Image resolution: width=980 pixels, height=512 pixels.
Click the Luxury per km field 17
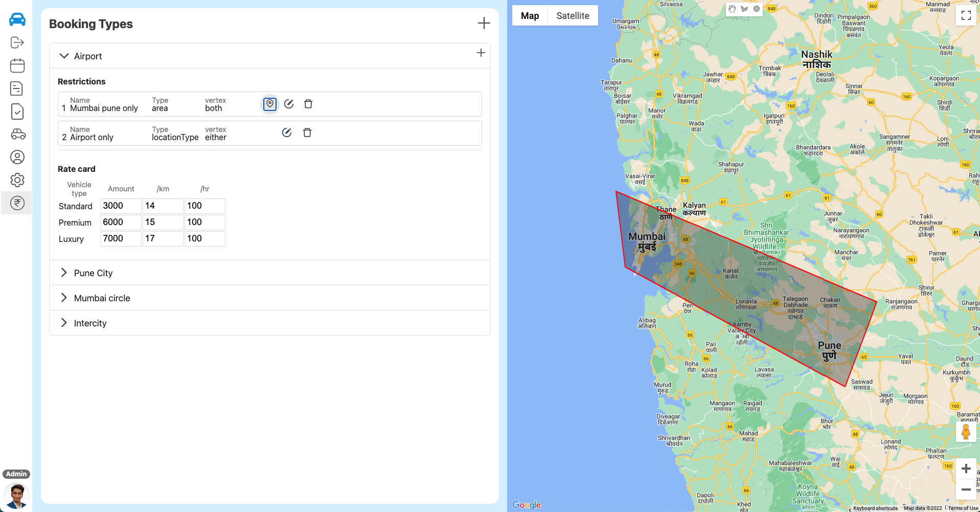point(163,239)
